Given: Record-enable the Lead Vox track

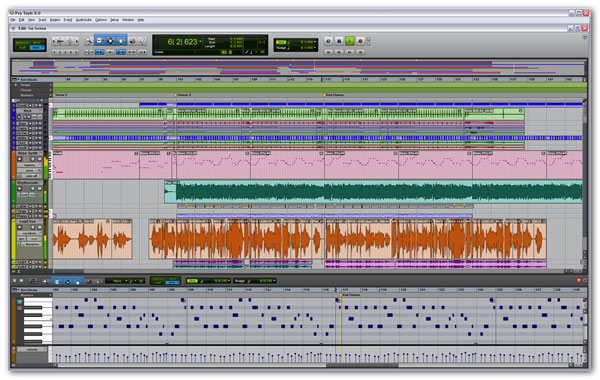Looking at the screenshot, I should [20, 227].
